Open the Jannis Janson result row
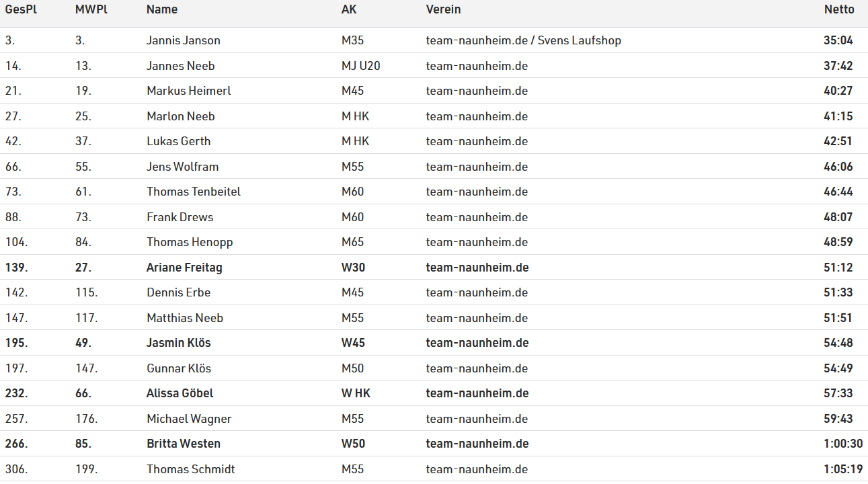Screen dimensions: 868x484 point(184,40)
